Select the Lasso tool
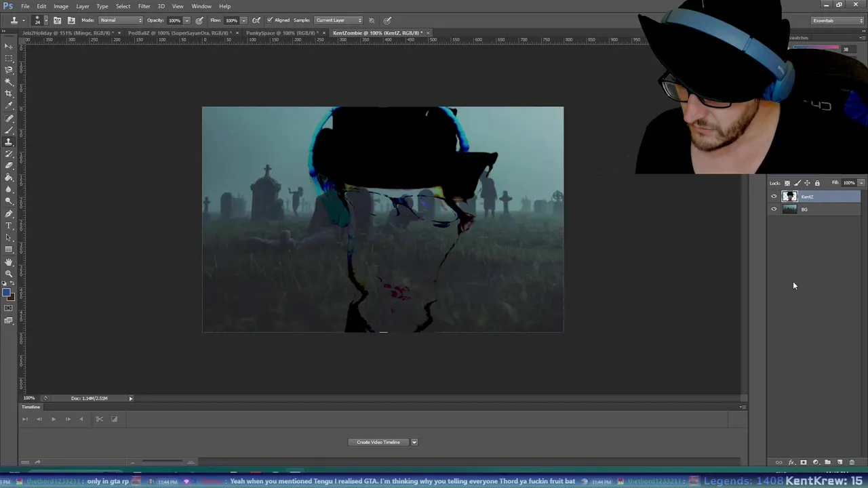The image size is (868, 488). pos(9,70)
